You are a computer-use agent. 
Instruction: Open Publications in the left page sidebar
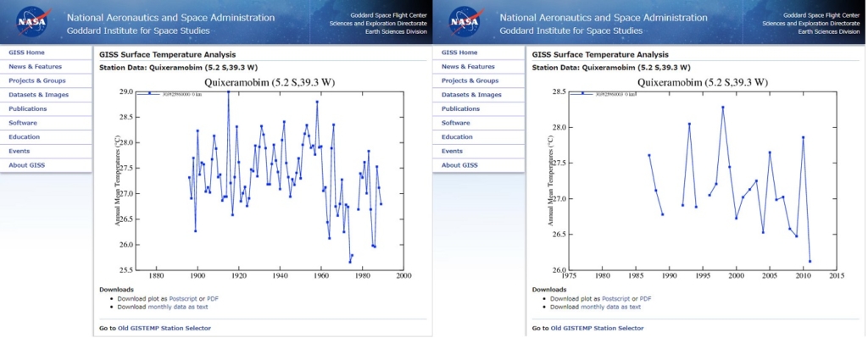(28, 109)
